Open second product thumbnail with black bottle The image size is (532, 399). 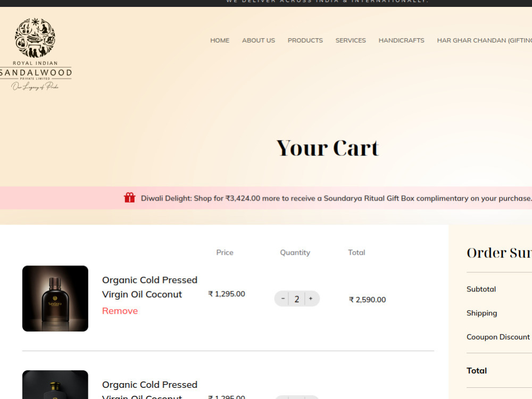55,385
